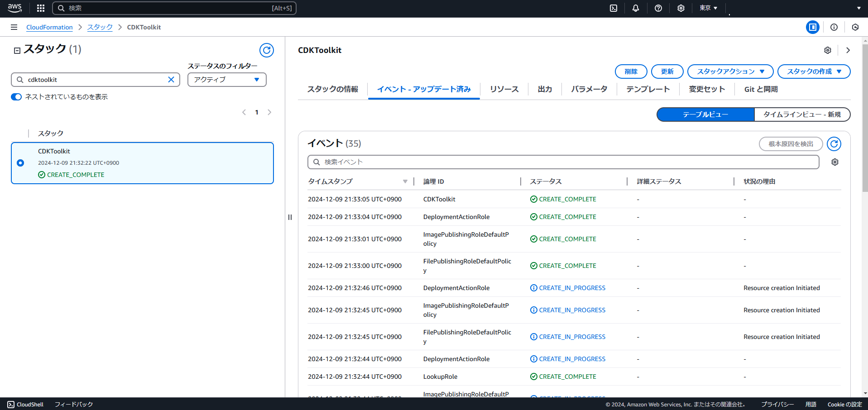Open CDKToolkit panel settings gear

tap(828, 50)
